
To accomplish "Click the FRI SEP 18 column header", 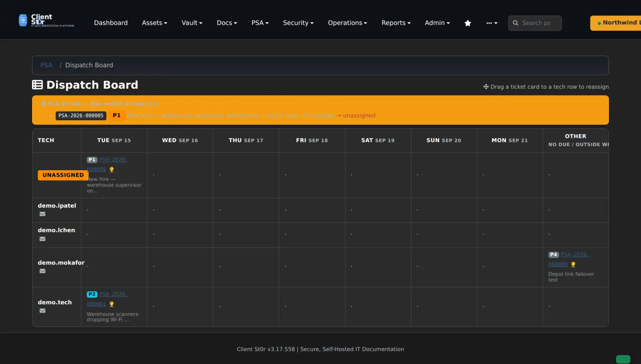I will point(312,140).
